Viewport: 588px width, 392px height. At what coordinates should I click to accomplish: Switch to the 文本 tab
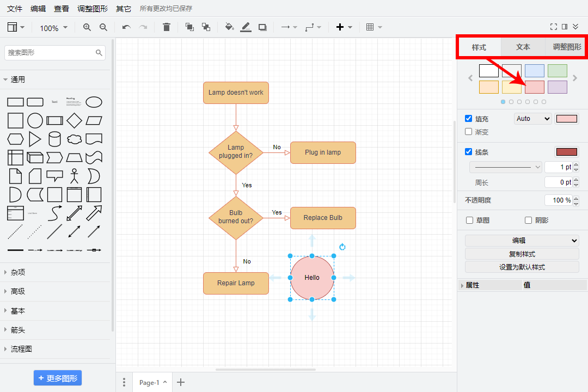coord(523,47)
